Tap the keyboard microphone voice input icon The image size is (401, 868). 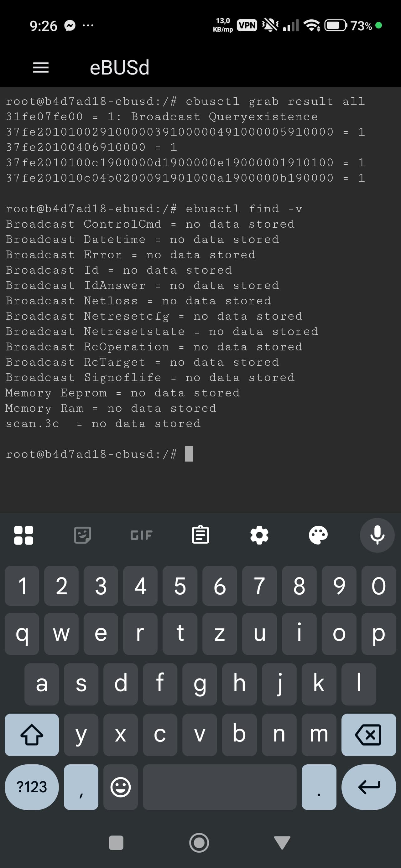pos(377,535)
